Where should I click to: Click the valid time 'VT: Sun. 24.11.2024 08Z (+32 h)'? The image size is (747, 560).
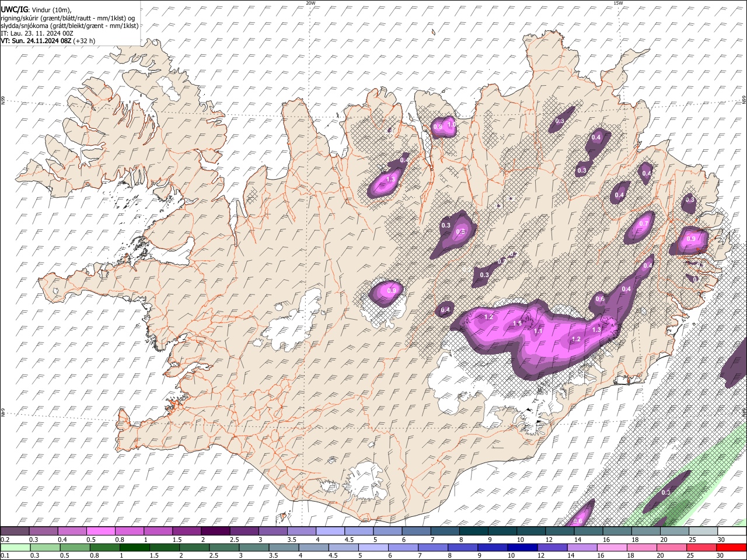click(48, 41)
